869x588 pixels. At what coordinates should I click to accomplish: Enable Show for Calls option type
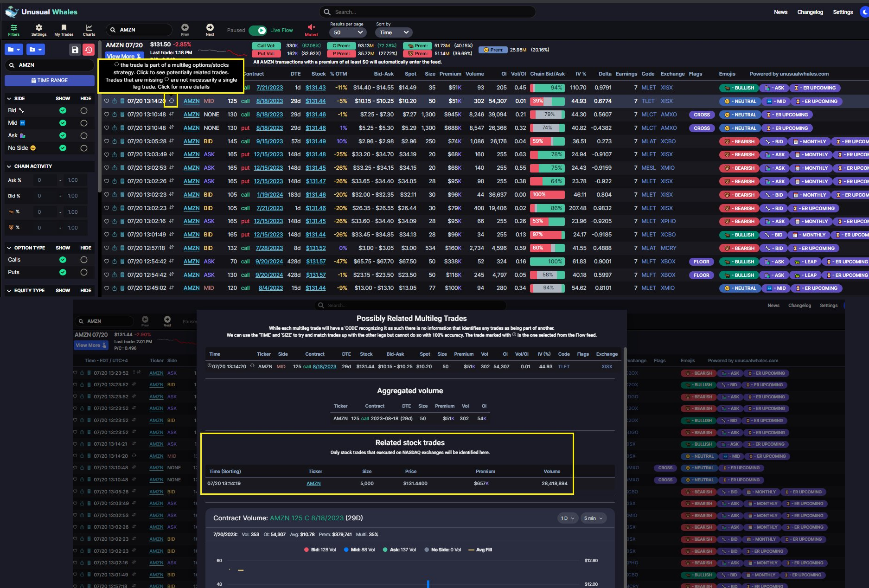click(x=63, y=260)
